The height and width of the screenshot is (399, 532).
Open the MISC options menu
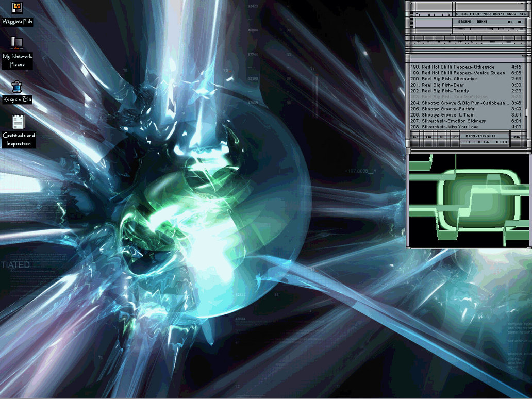(x=454, y=138)
